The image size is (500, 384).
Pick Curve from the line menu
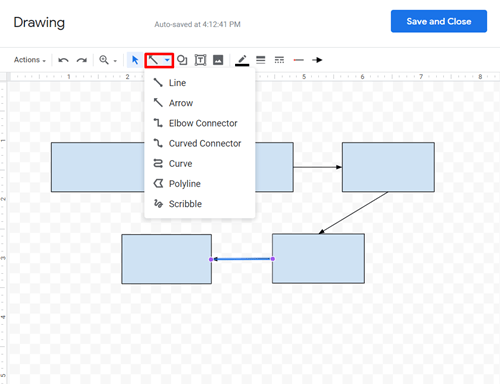coord(200,164)
